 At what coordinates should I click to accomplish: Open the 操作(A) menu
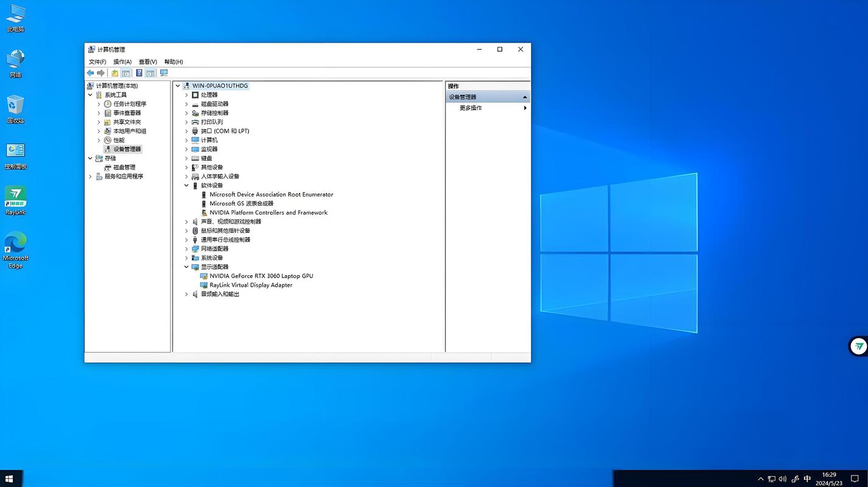click(x=122, y=61)
